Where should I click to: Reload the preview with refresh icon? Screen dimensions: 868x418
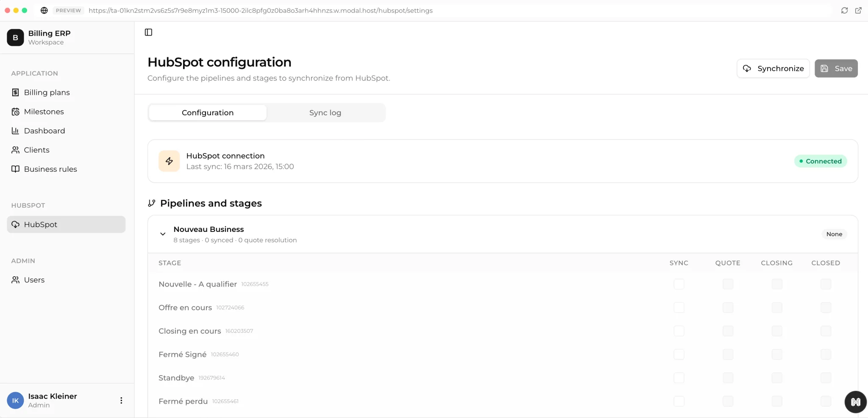(844, 11)
